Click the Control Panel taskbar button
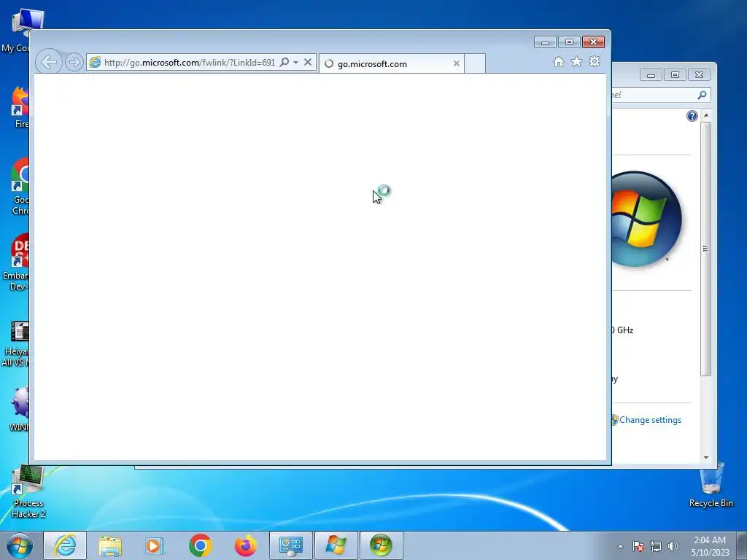The width and height of the screenshot is (747, 560). click(x=291, y=545)
